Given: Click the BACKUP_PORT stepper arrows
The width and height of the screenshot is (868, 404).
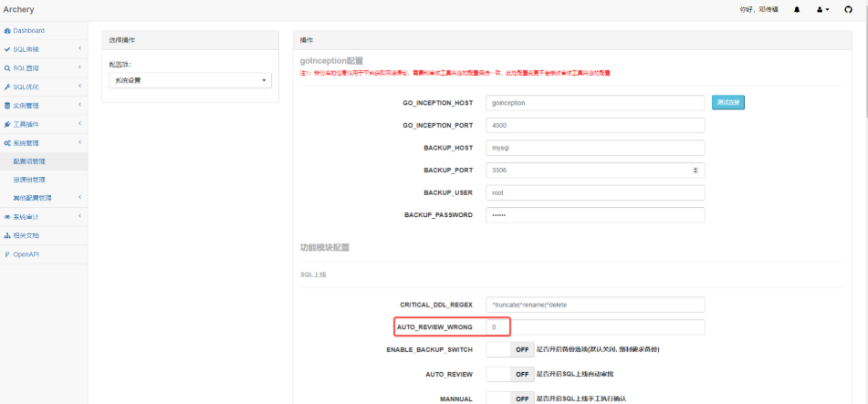Looking at the screenshot, I should pyautogui.click(x=695, y=171).
